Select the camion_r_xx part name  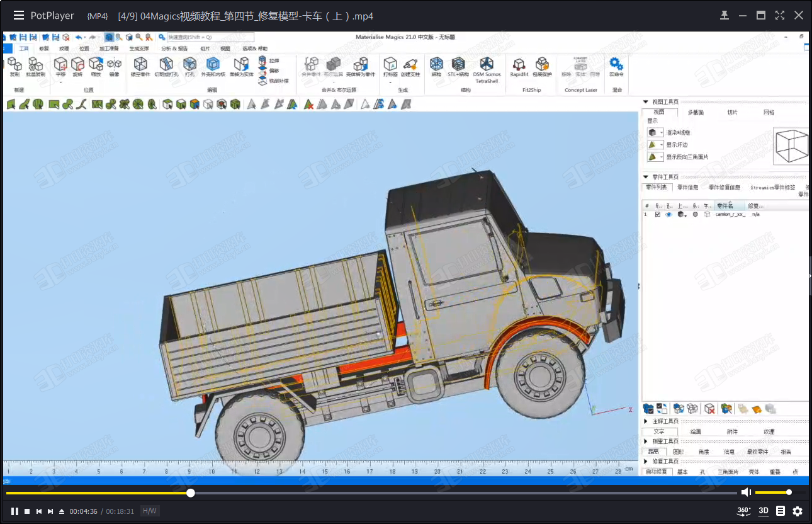point(730,214)
